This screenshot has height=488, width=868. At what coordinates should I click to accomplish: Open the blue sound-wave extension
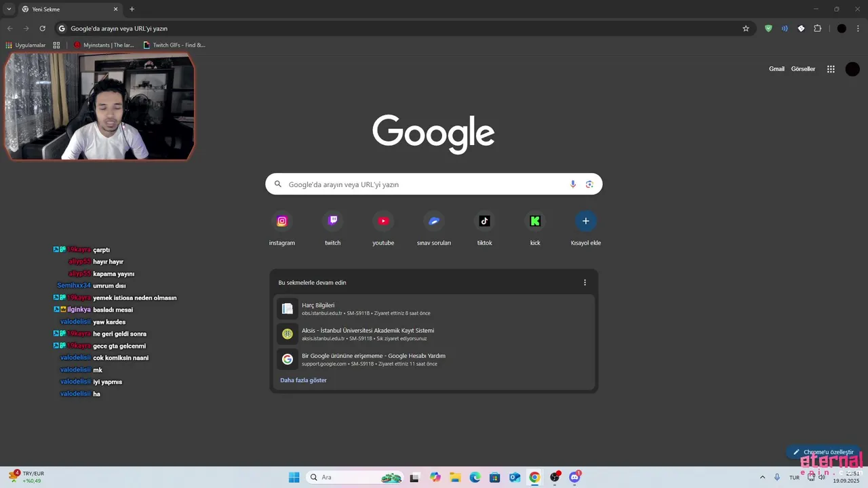[785, 28]
